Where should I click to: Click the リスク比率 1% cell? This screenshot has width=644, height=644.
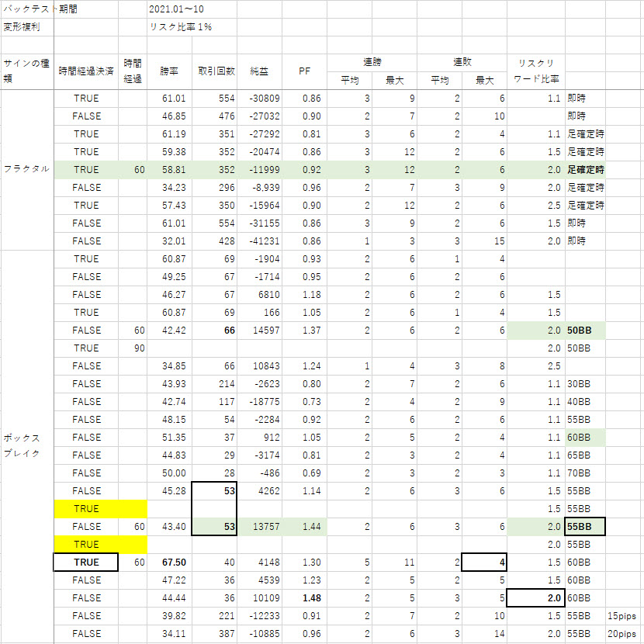coord(192,27)
